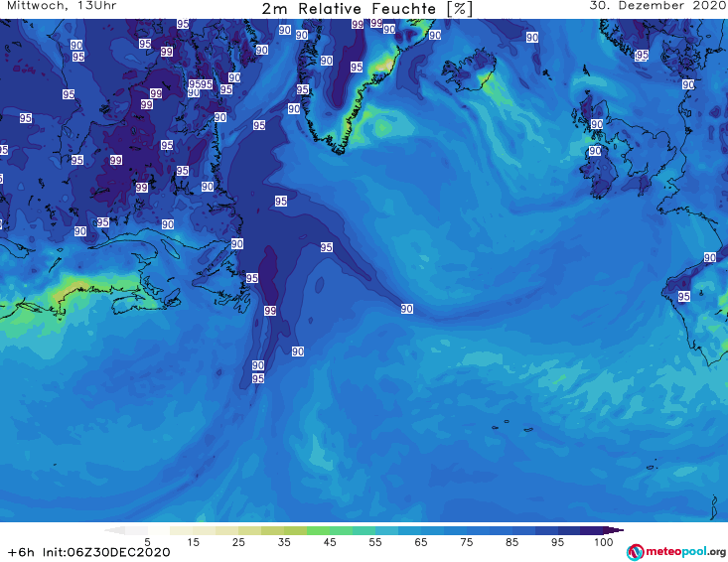Click the 85 tick on the color scale
This screenshot has height=562, width=728.
pos(511,542)
